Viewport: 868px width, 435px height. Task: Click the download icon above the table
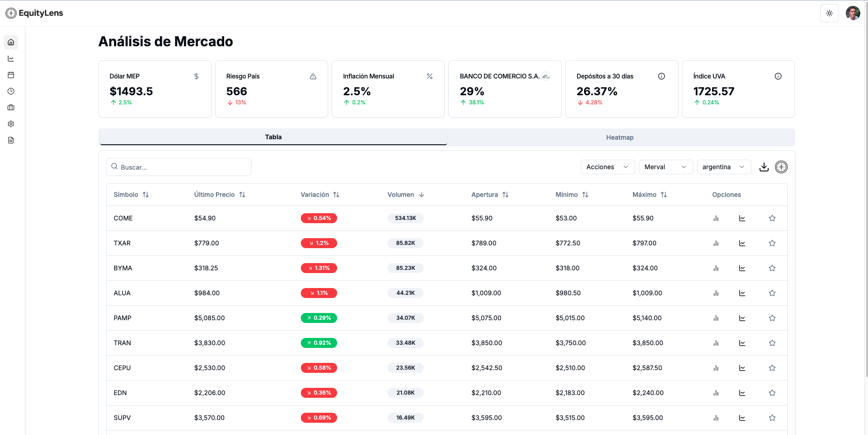(x=764, y=167)
